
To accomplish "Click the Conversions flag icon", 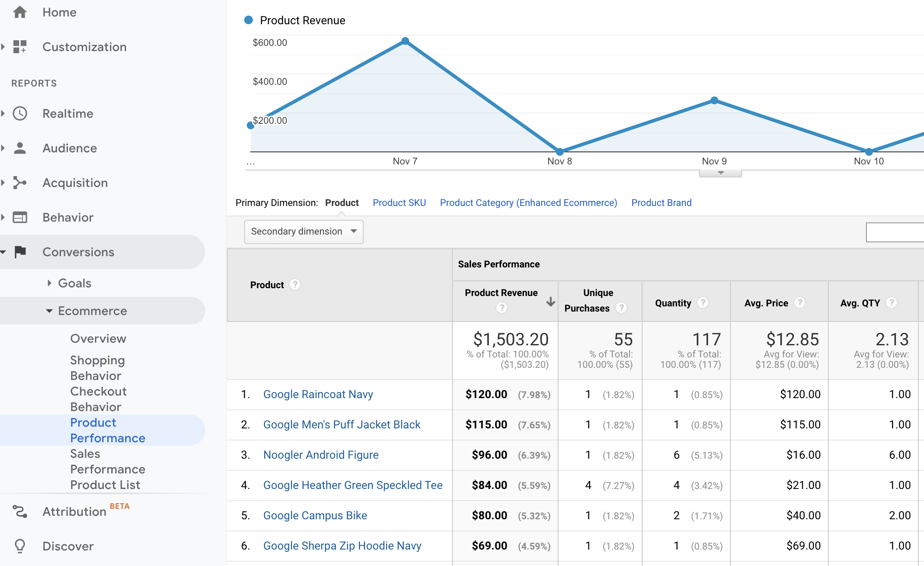I will 20,252.
